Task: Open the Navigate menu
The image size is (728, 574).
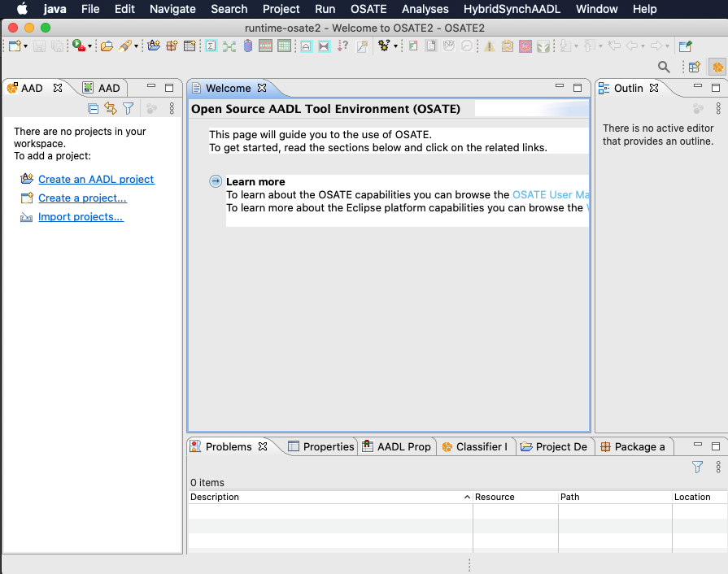Action: pos(172,9)
